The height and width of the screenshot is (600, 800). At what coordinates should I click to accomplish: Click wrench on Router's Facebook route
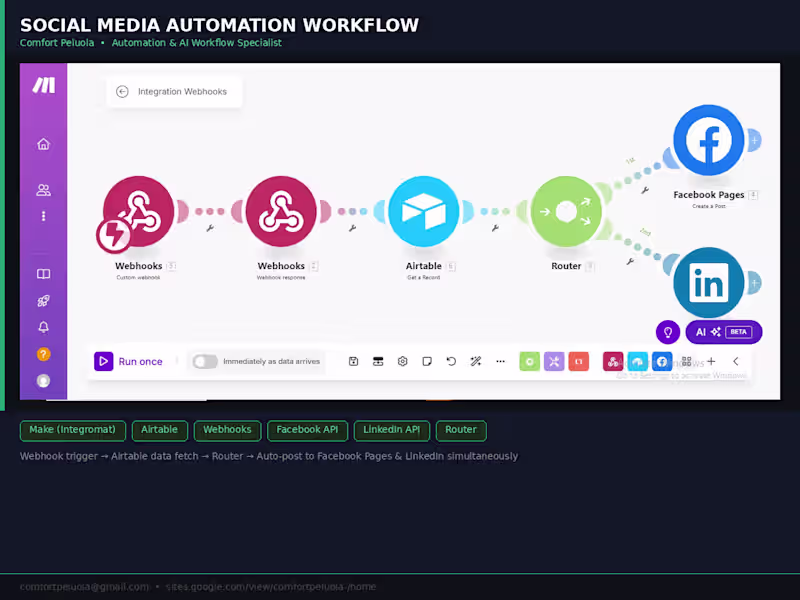[x=645, y=190]
